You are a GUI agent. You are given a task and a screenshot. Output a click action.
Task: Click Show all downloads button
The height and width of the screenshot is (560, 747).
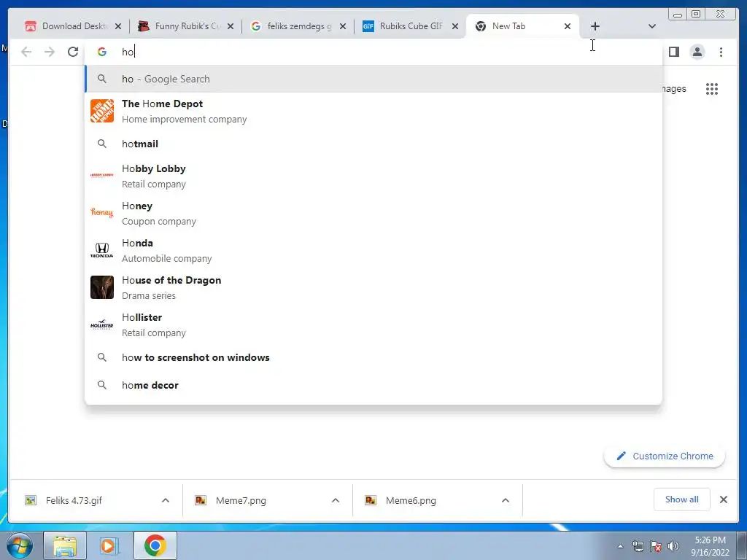tap(682, 499)
